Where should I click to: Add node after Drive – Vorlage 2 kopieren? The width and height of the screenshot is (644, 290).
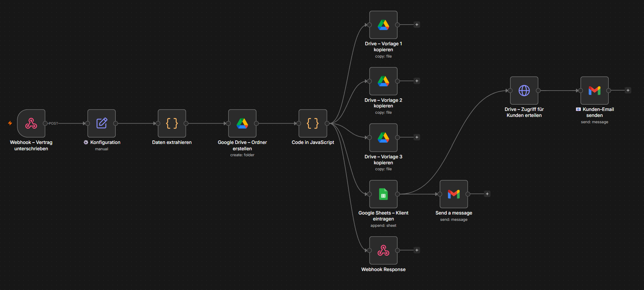pyautogui.click(x=417, y=81)
